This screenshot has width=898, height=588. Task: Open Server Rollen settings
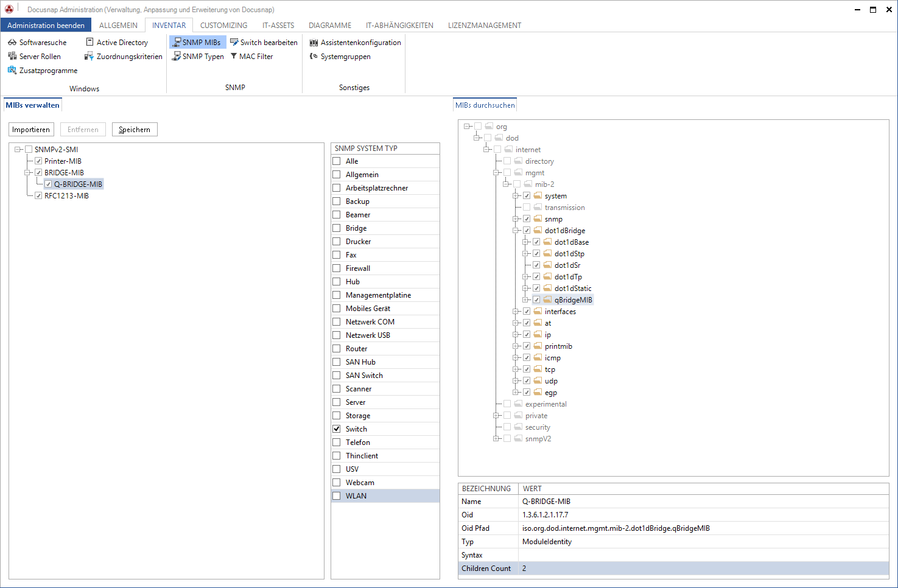pos(34,57)
